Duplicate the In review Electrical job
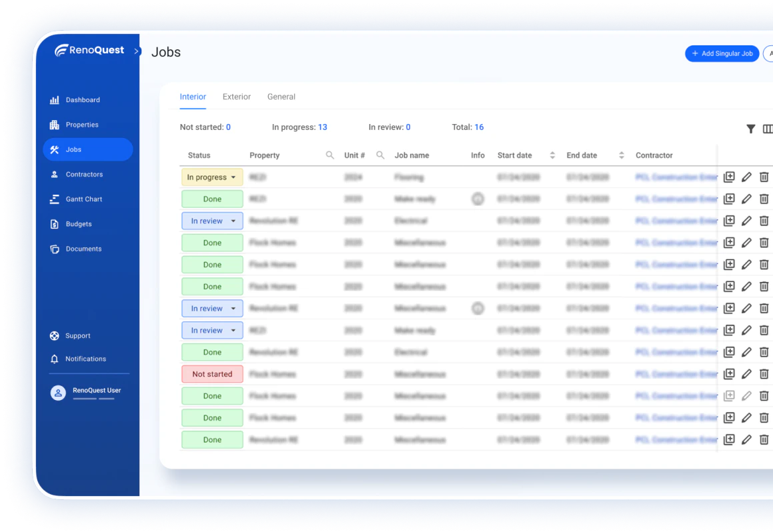Image resolution: width=773 pixels, height=532 pixels. 728,221
